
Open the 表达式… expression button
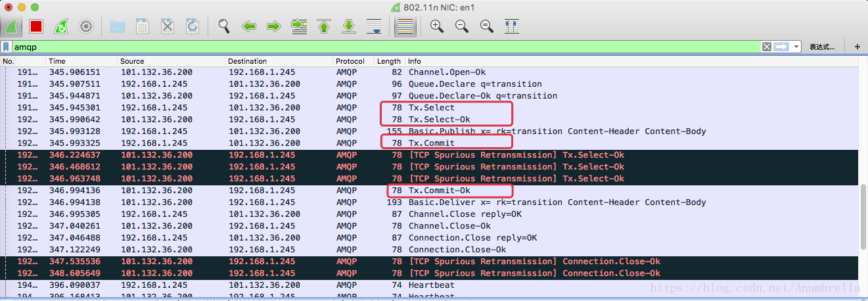click(x=822, y=47)
